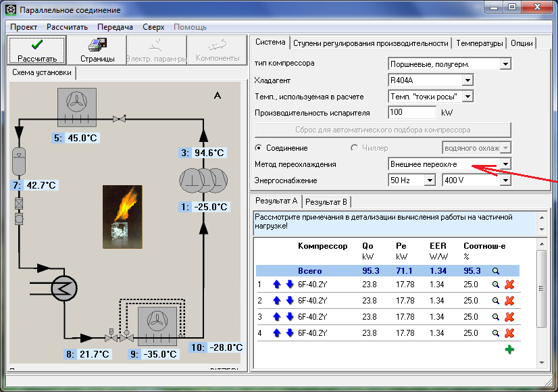558x392 pixels.
Task: Click the condenser fan icon in the scheme
Action: (77, 107)
